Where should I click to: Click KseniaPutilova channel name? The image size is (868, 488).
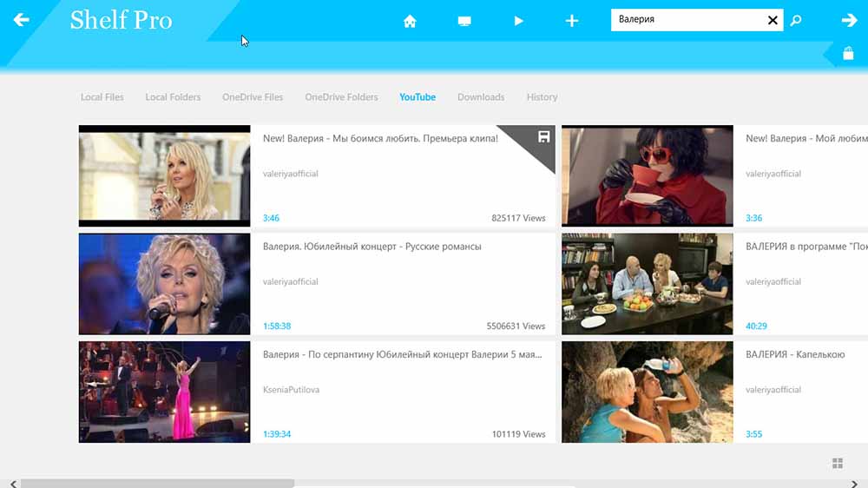[x=291, y=389]
